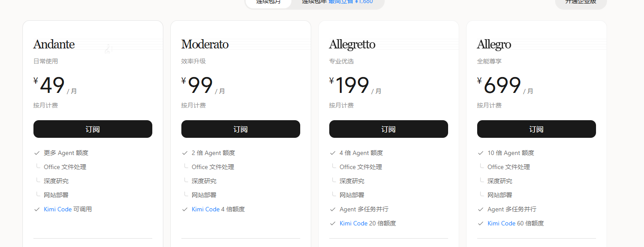Viewport: 644px width, 247px height.
Task: Click checkmark beside Allegretto Agent 多任务并行
Action: [x=333, y=209]
